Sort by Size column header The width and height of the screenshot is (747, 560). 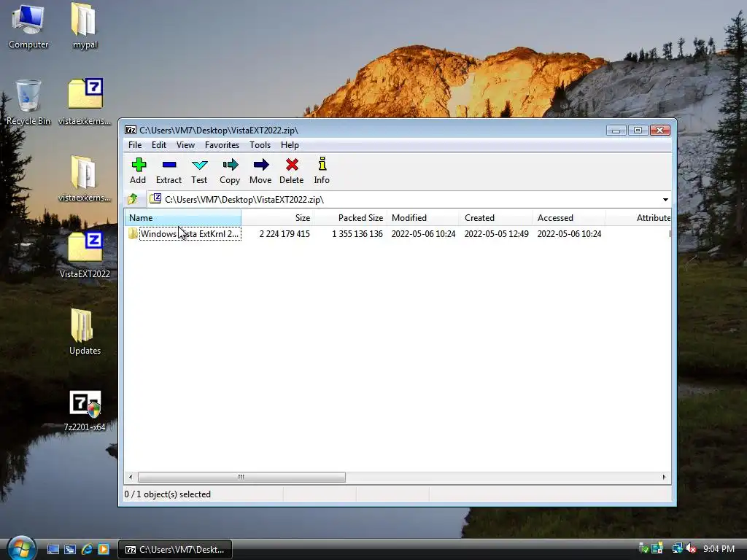pos(278,218)
